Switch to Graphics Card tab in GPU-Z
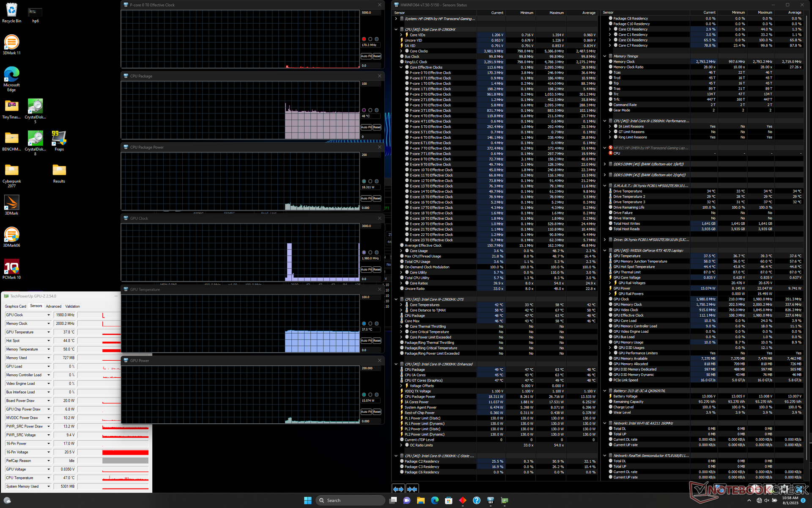The height and width of the screenshot is (508, 812). (15, 306)
